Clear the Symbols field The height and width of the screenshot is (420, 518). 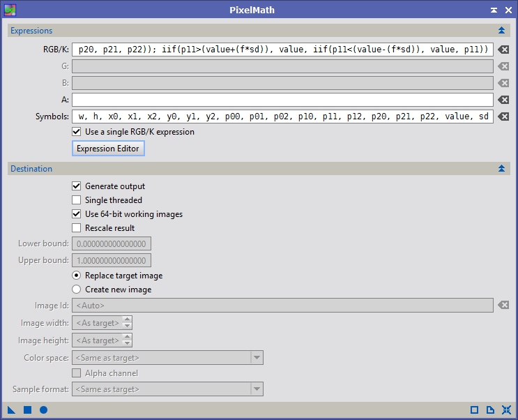pyautogui.click(x=503, y=117)
